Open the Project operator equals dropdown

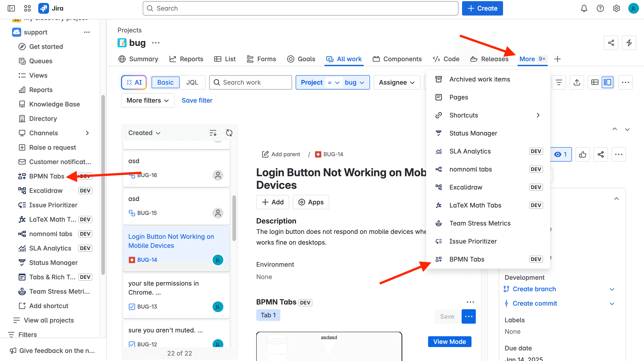(333, 82)
